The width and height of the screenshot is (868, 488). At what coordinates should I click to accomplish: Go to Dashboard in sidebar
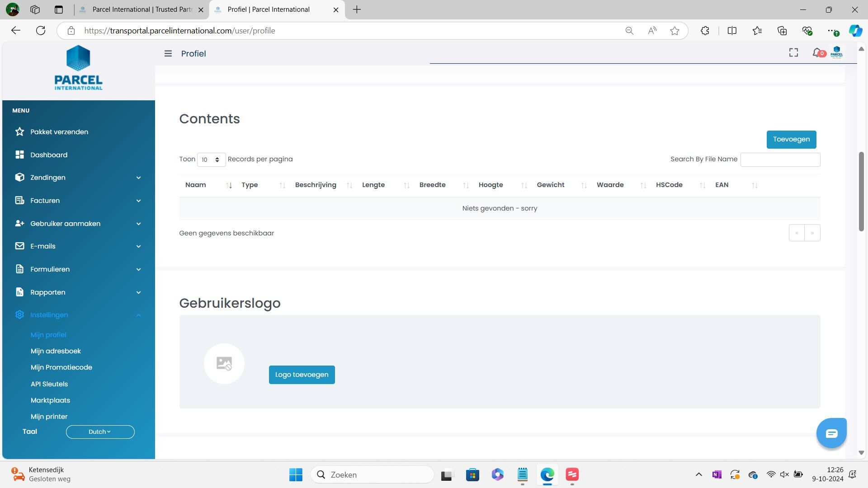tap(49, 155)
